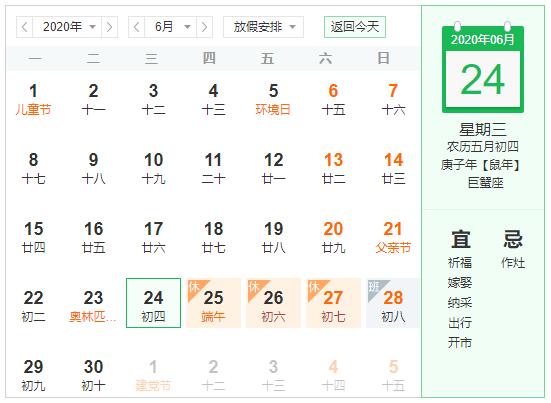Viewport: 551px width, 403px height.
Task: Select June 16 廿五
Action: [x=93, y=238]
